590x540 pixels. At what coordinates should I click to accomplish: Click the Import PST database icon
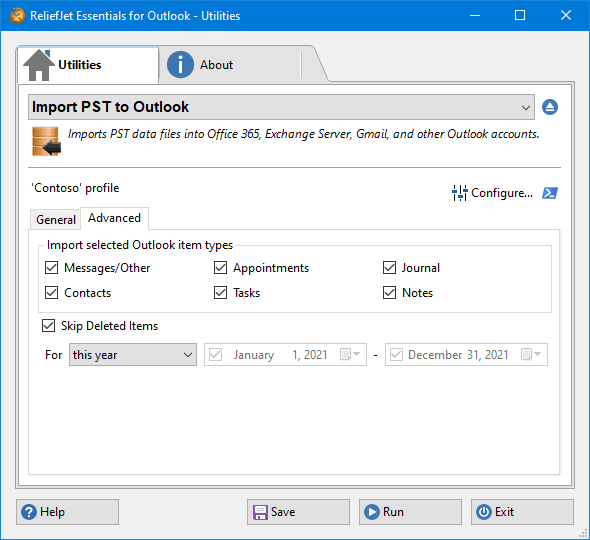click(46, 141)
